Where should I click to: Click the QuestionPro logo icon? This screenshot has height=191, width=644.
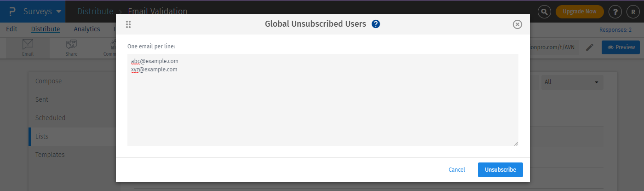click(12, 12)
